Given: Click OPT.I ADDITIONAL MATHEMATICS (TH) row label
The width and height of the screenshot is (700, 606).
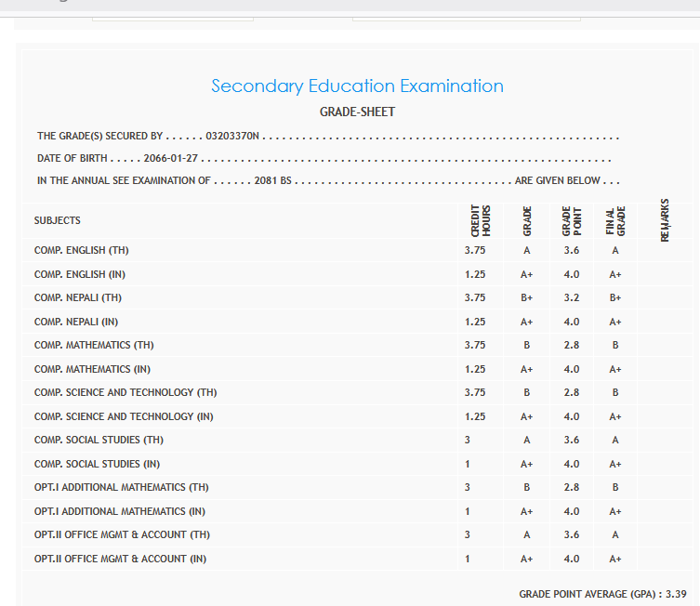Looking at the screenshot, I should tap(121, 487).
